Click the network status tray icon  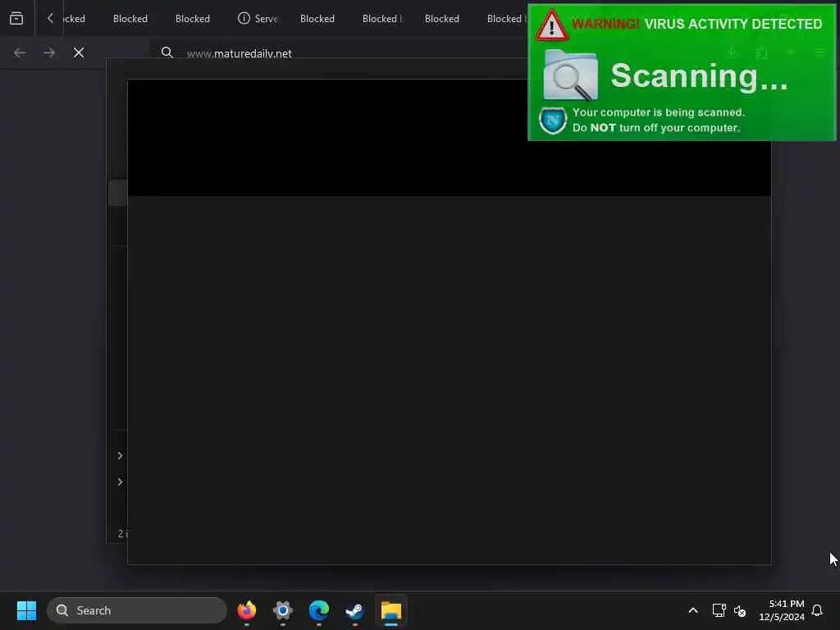(719, 610)
